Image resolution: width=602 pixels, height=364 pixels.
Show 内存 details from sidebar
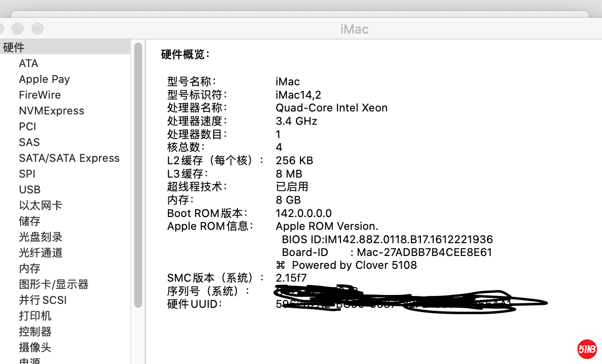click(30, 268)
